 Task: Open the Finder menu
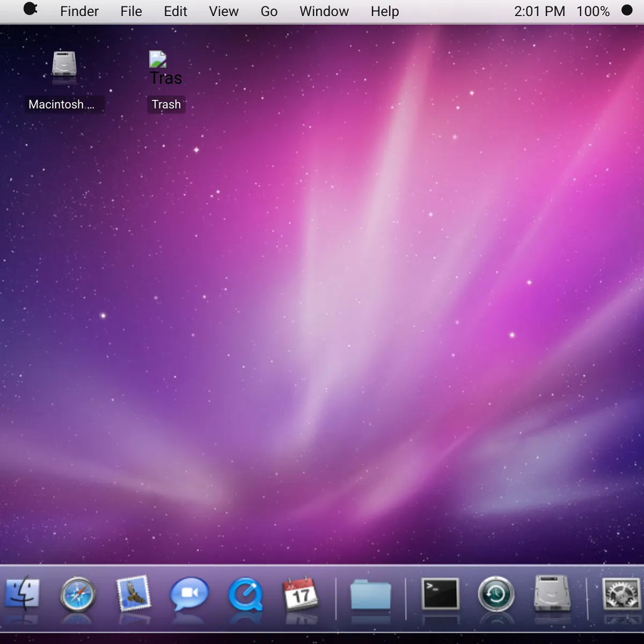(79, 11)
